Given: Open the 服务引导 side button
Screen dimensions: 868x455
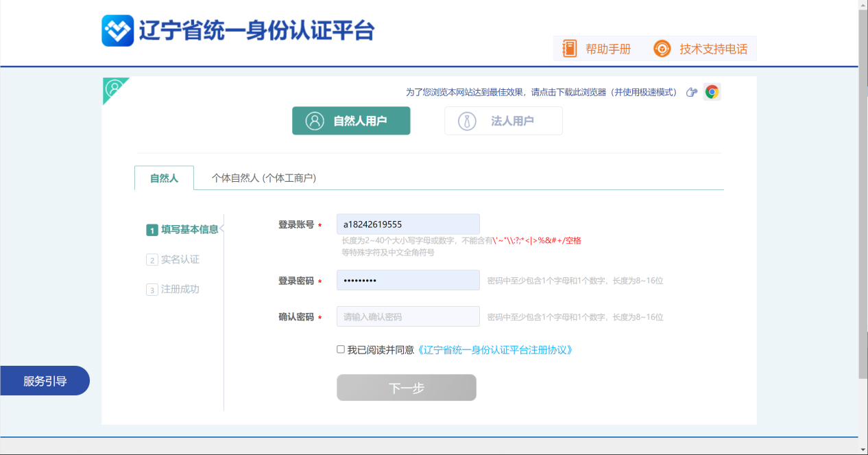Looking at the screenshot, I should point(45,381).
